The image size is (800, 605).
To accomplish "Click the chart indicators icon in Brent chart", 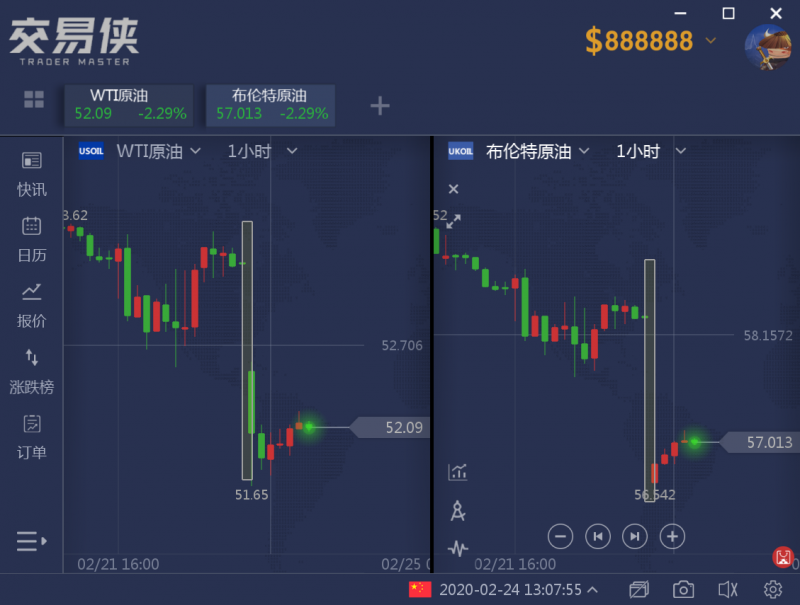I will (x=458, y=472).
